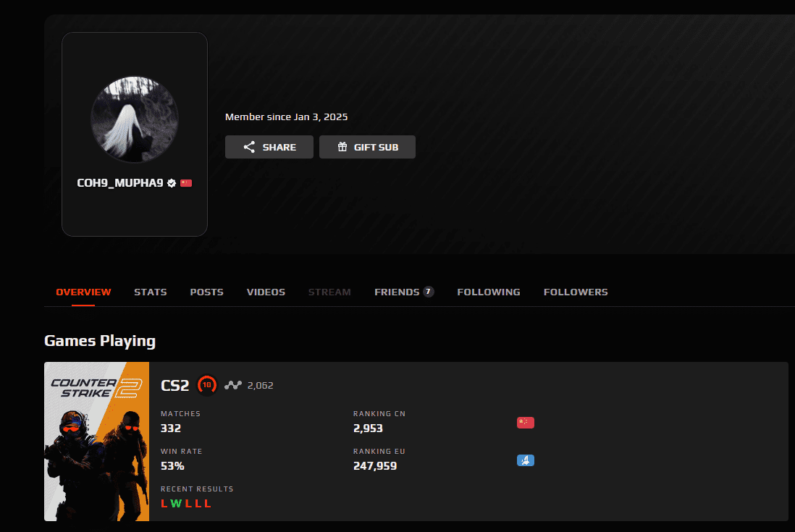Viewport: 795px width, 532px height.
Task: Go to the Posts tab
Action: [x=206, y=292]
